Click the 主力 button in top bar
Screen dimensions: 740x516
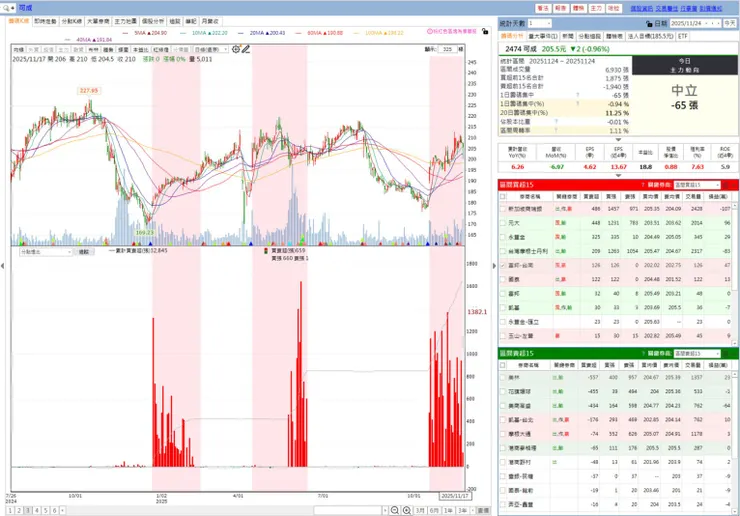(x=596, y=8)
